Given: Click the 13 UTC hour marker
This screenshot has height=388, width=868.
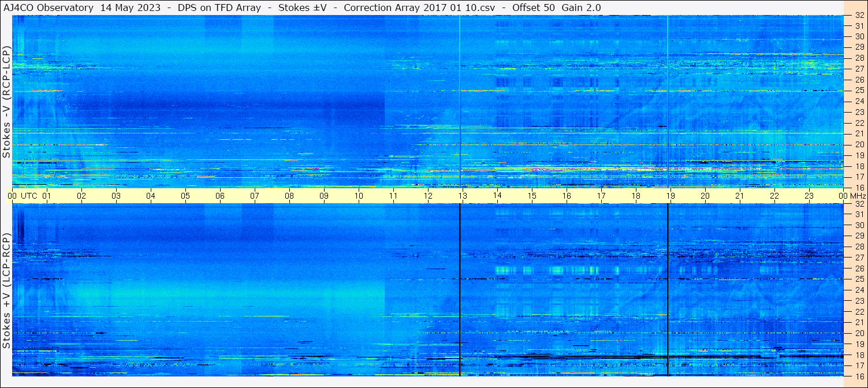Looking at the screenshot, I should 462,196.
